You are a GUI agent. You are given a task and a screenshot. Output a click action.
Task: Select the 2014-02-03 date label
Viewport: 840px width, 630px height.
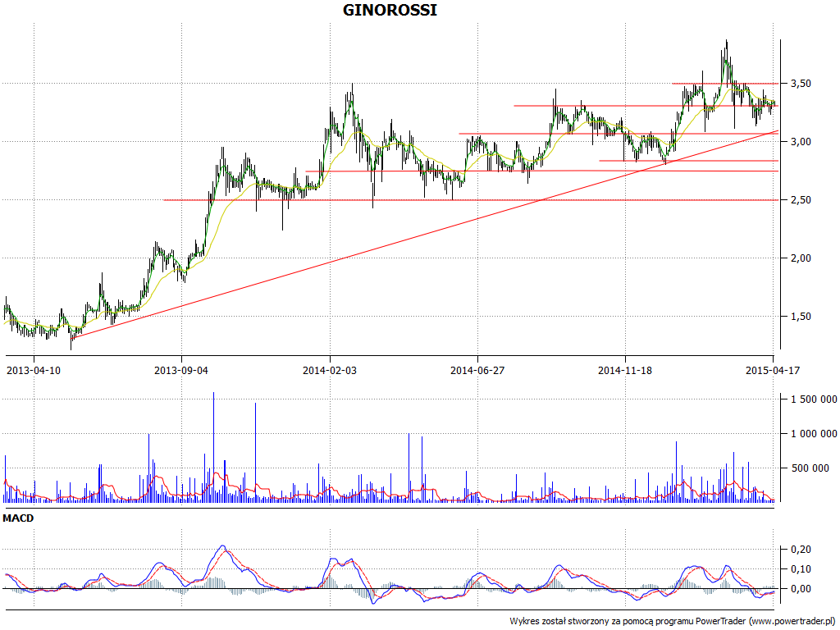coord(330,370)
